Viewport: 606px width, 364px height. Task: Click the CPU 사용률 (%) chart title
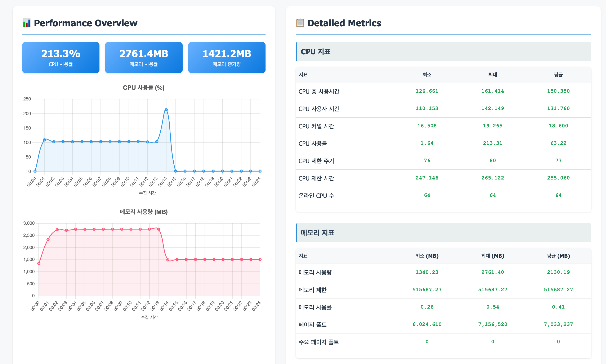tap(144, 87)
